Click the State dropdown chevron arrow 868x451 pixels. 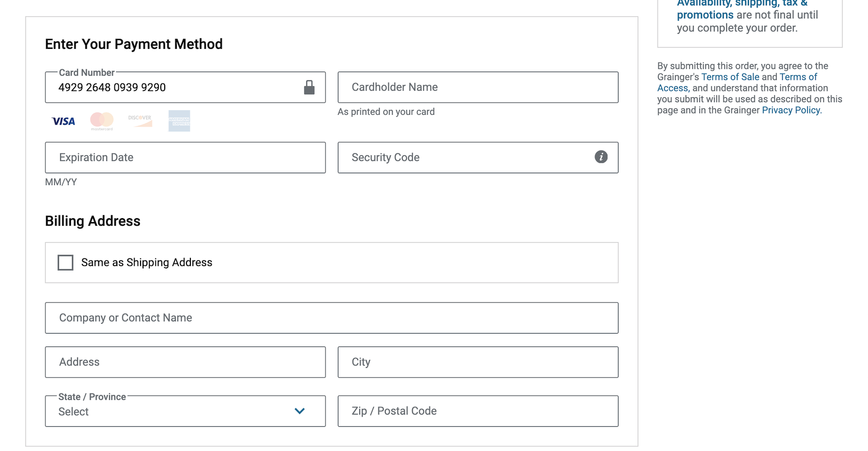(299, 411)
